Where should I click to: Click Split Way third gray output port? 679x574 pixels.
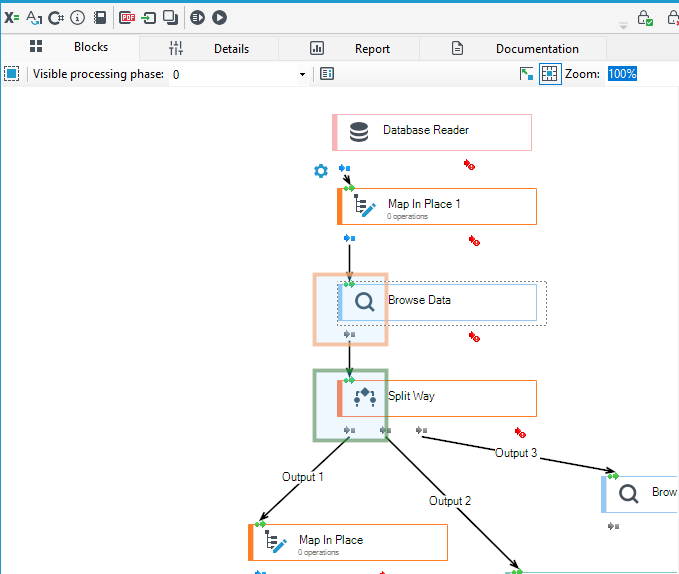(x=421, y=430)
